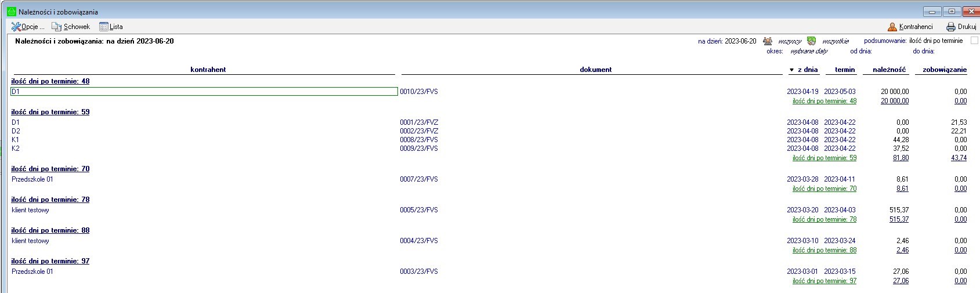The height and width of the screenshot is (293, 980).
Task: Sort by the 'należność' column header
Action: (x=885, y=70)
